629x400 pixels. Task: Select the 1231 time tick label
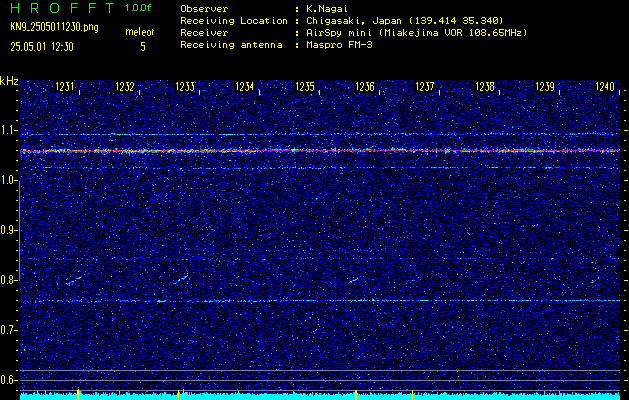click(x=65, y=86)
